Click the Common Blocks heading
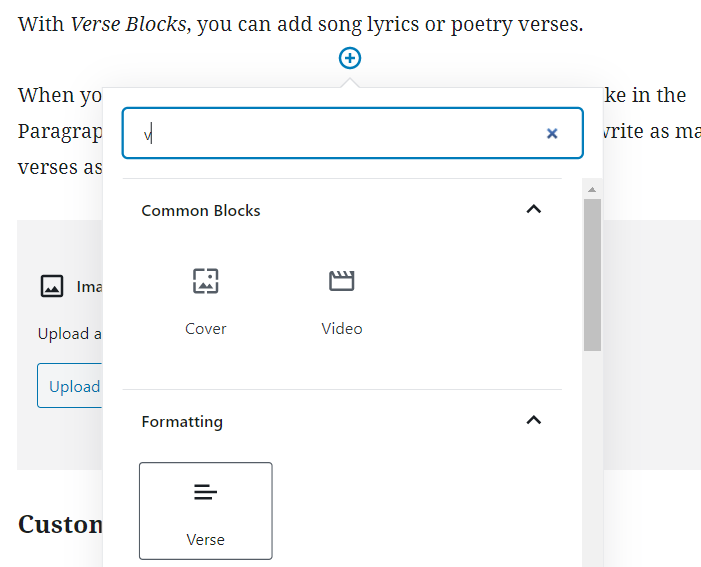The height and width of the screenshot is (567, 701). tap(201, 211)
